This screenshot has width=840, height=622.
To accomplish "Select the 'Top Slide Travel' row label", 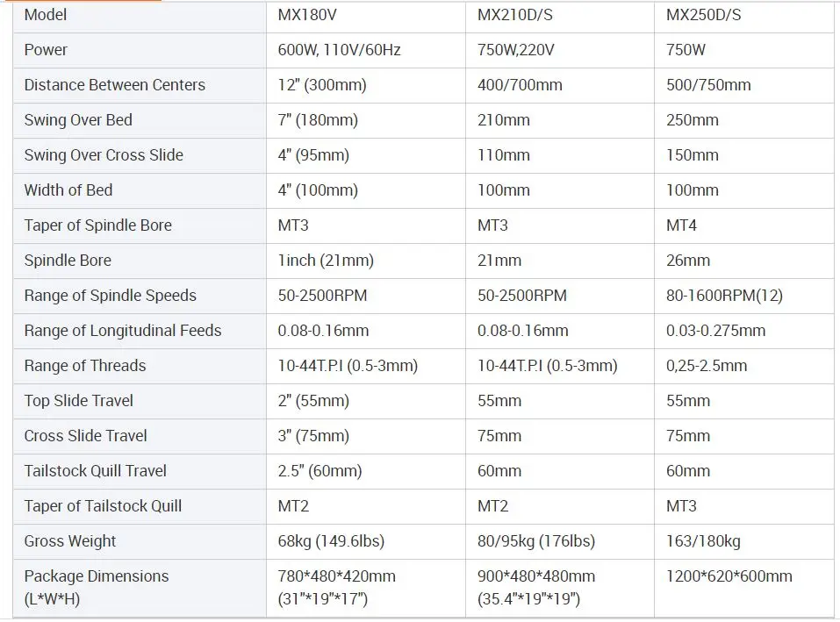I will [79, 401].
